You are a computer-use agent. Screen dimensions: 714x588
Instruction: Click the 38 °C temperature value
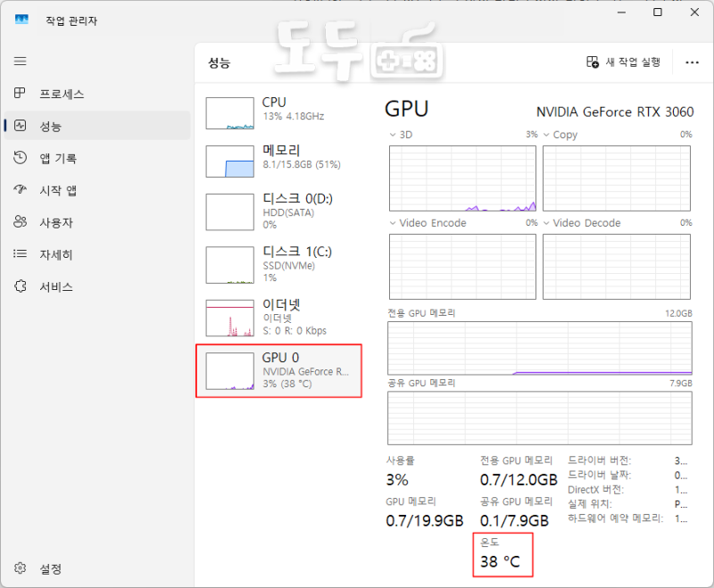[x=500, y=561]
